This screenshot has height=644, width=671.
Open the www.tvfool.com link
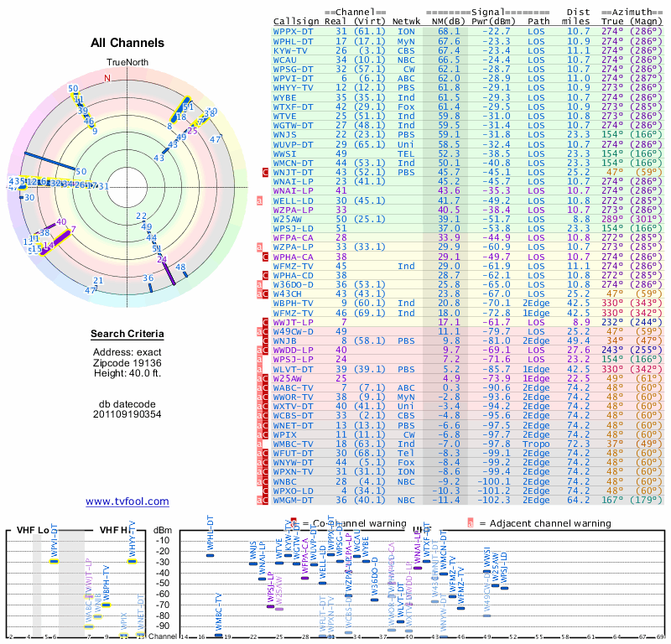(x=127, y=501)
